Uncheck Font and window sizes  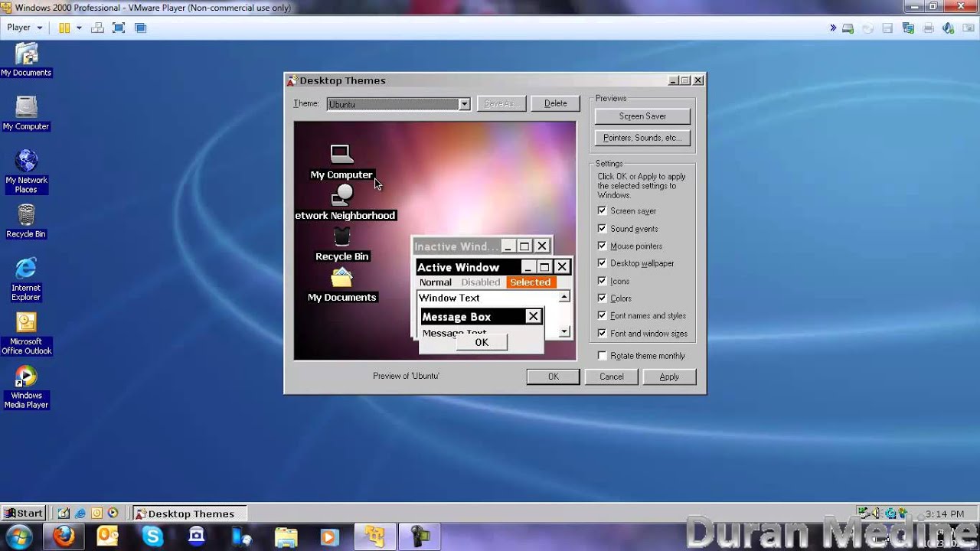602,333
